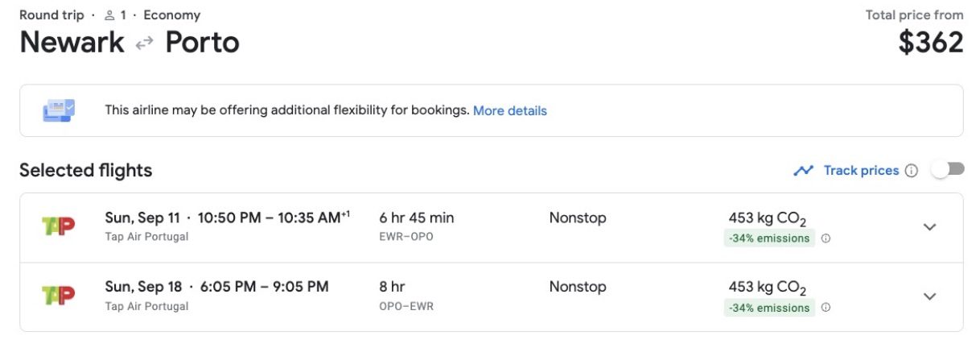Click the -34% emissions badge on return flight
The width and height of the screenshot is (980, 348).
click(769, 308)
